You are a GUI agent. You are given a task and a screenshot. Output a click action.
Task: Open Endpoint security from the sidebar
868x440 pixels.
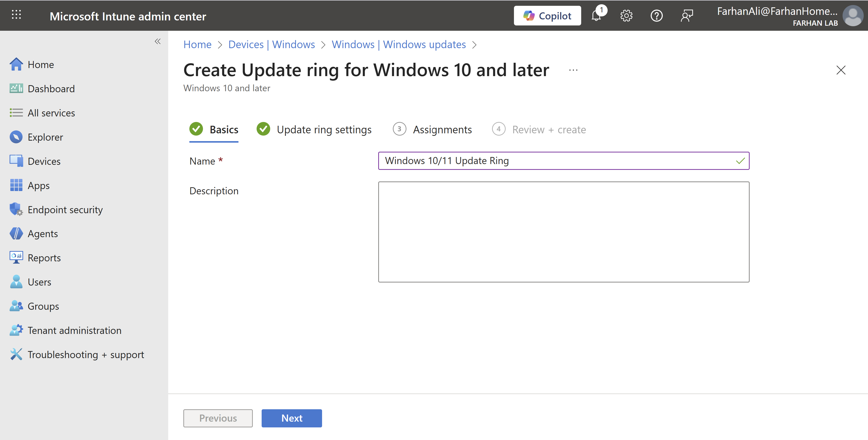point(65,210)
